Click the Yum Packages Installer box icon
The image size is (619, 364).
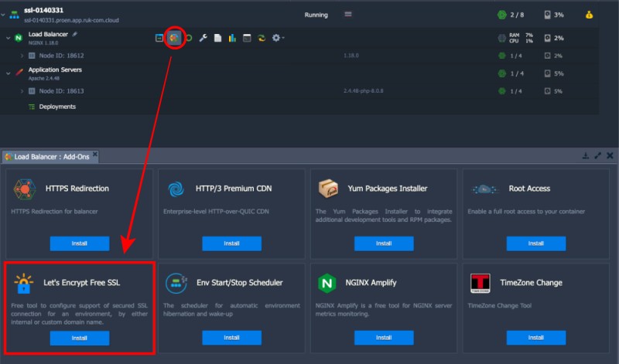tap(328, 189)
